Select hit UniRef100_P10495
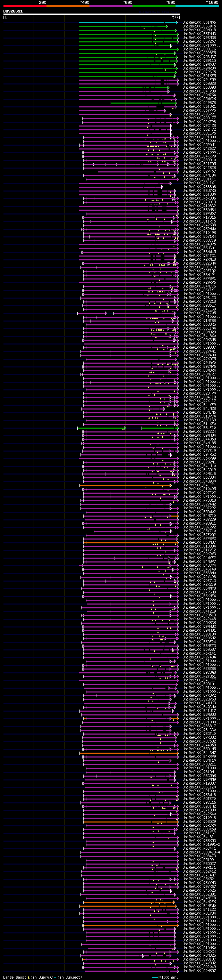The height and width of the screenshot is (980, 222). 199,489
